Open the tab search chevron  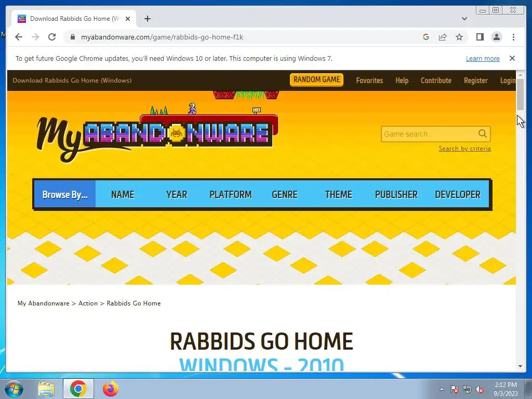[464, 19]
